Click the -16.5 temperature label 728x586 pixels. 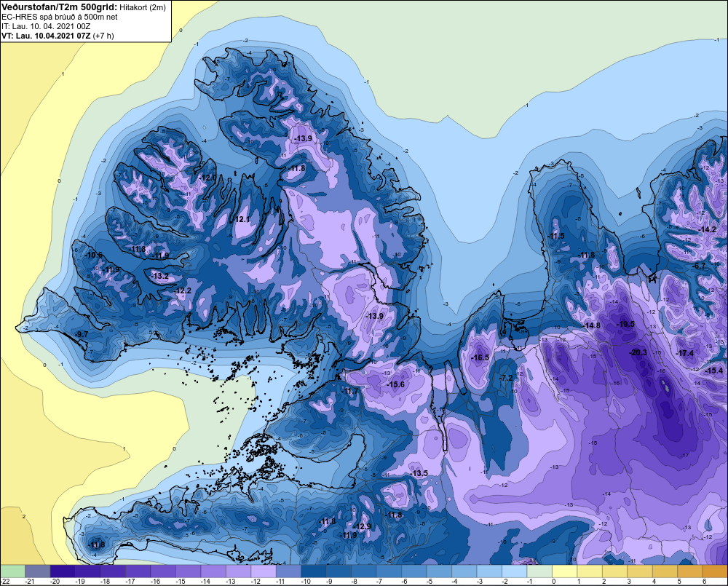tap(480, 357)
